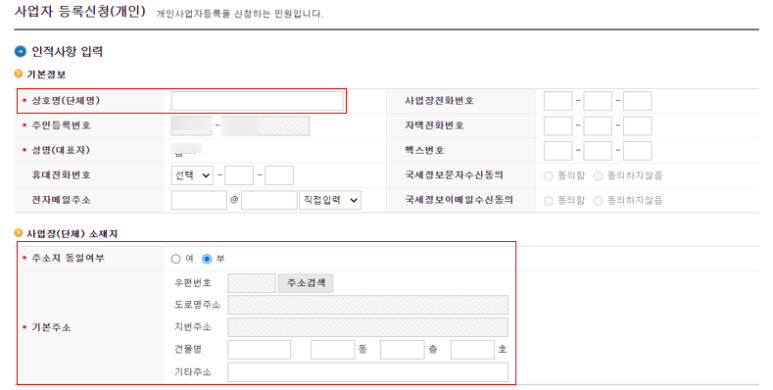Click the 휴대전화번호 last number field
The width and height of the screenshot is (773, 390).
click(279, 176)
